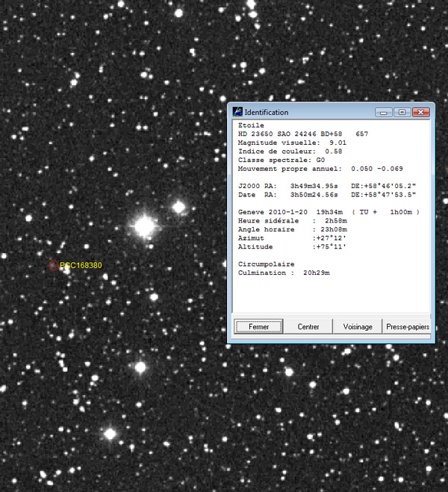The height and width of the screenshot is (492, 448).
Task: Click the 'Heure sidérale : 2h58m' line
Action: coord(293,221)
